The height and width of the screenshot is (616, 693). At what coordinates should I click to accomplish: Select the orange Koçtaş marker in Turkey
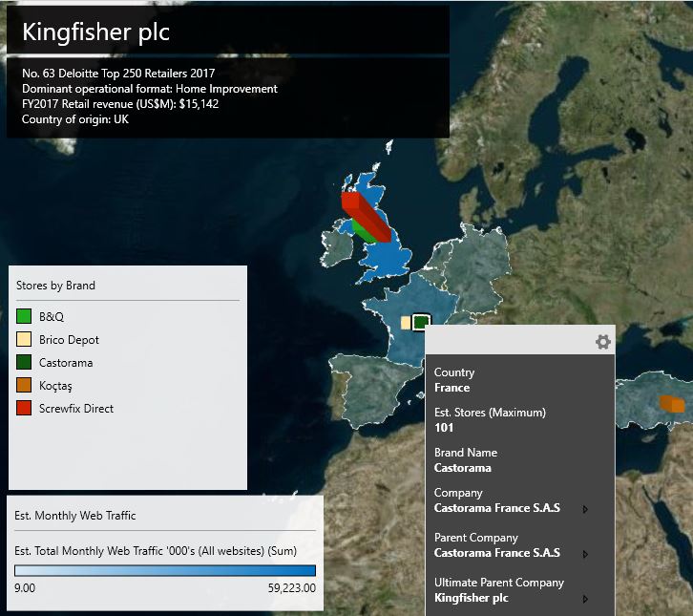tap(672, 404)
